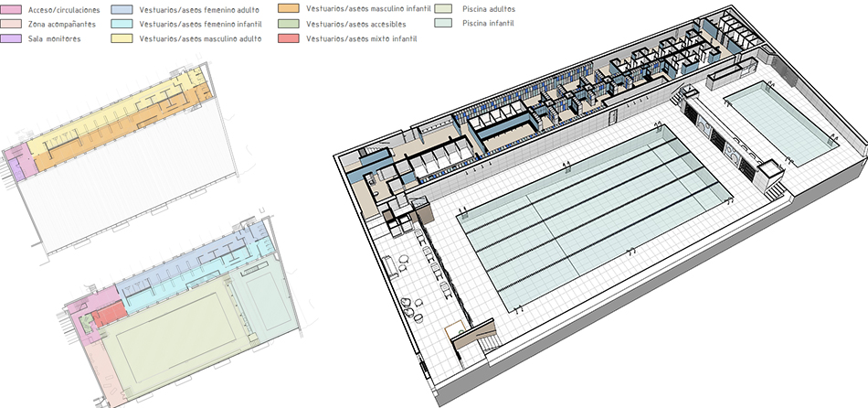This screenshot has width=868, height=408.
Task: Click the Piscina infantil legend swatch
Action: pos(443,23)
